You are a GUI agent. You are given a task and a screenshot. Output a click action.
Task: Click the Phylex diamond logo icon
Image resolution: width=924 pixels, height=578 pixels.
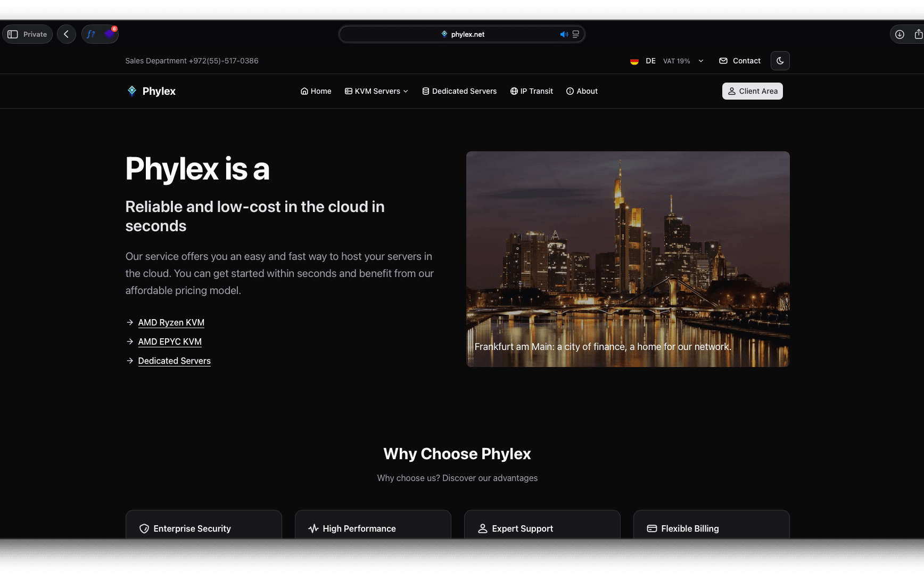point(132,91)
